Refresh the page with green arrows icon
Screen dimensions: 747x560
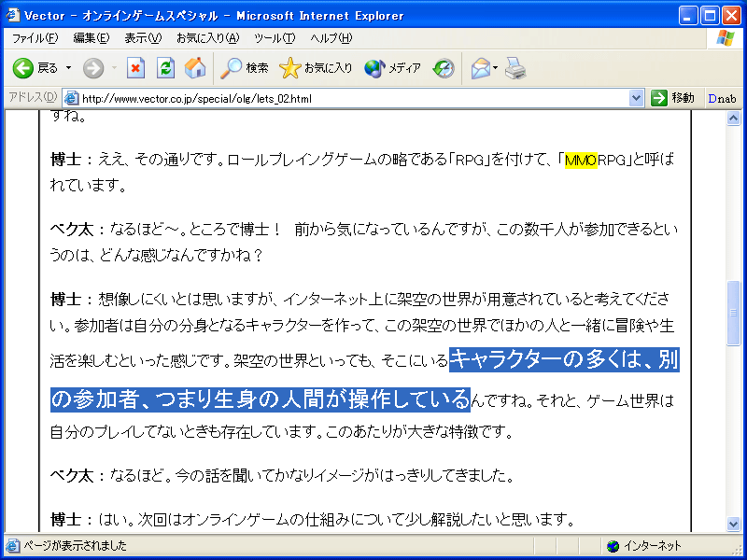click(165, 68)
